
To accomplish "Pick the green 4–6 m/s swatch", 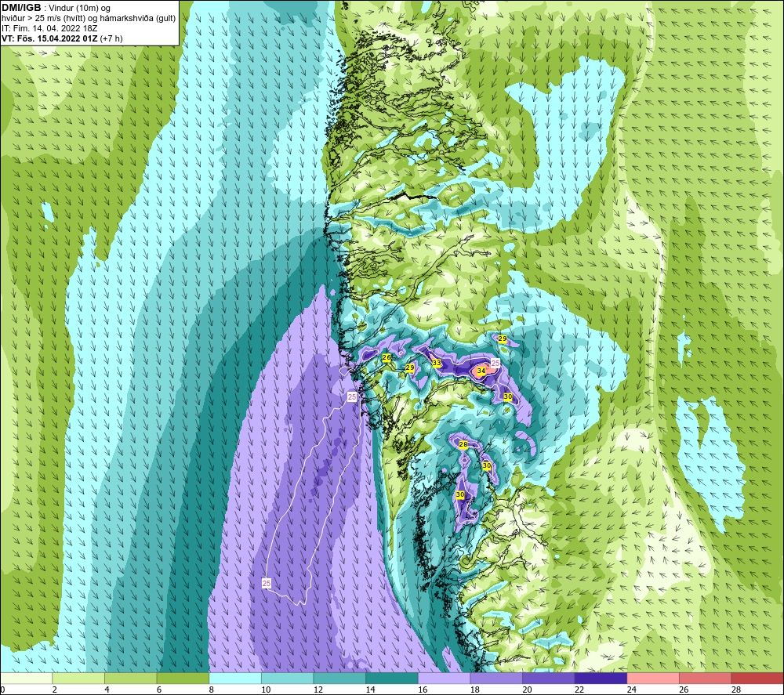I will (x=130, y=678).
